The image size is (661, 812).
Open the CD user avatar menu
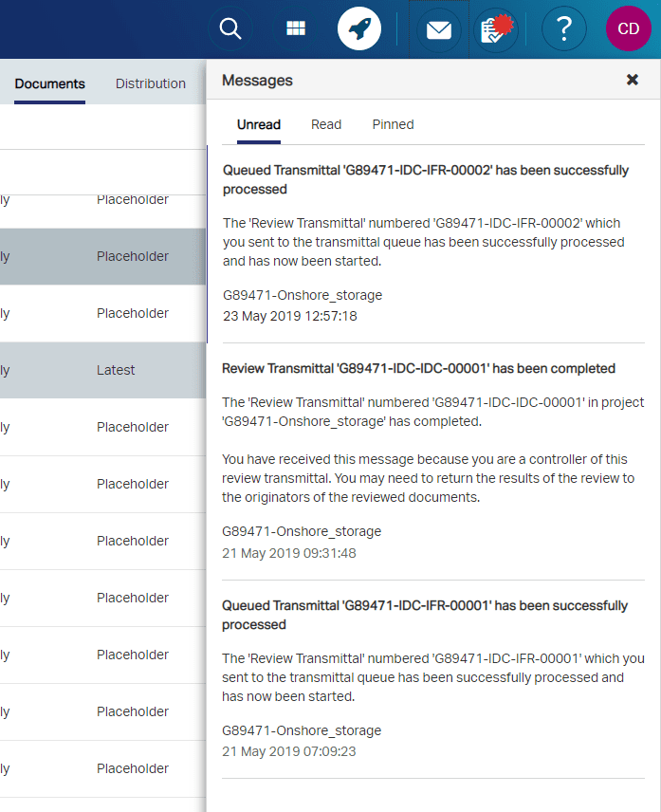(x=628, y=28)
